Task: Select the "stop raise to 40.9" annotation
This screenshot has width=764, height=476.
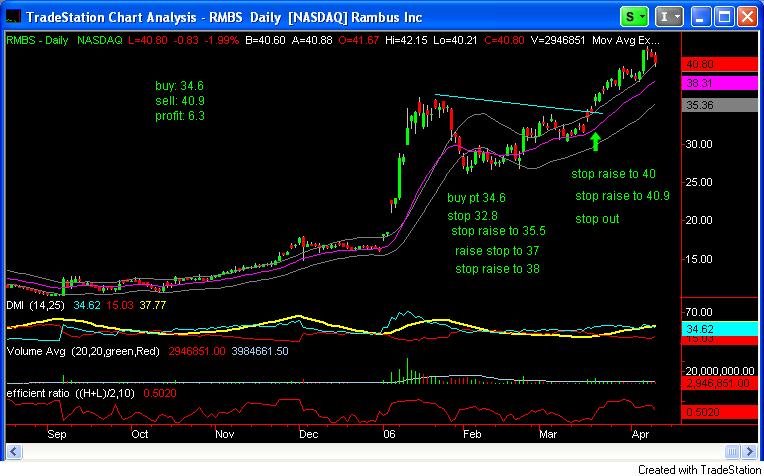Action: point(622,196)
